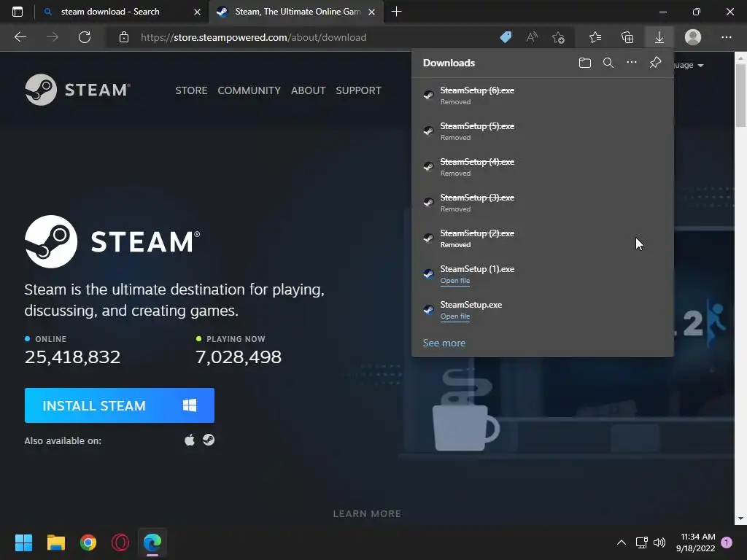The width and height of the screenshot is (747, 560).
Task: Click volume icon in system tray
Action: 659,542
